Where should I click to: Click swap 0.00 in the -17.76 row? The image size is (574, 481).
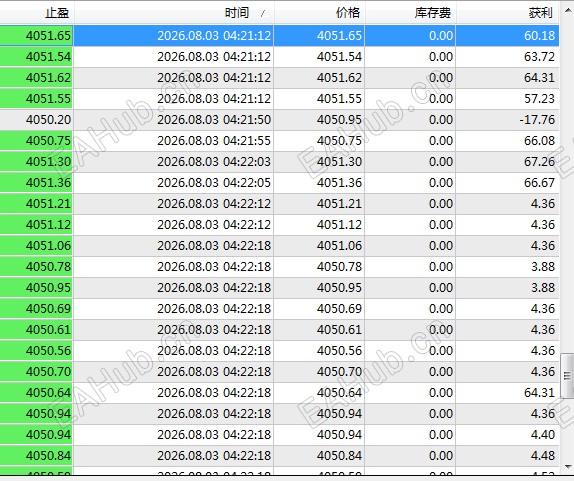[x=441, y=120]
